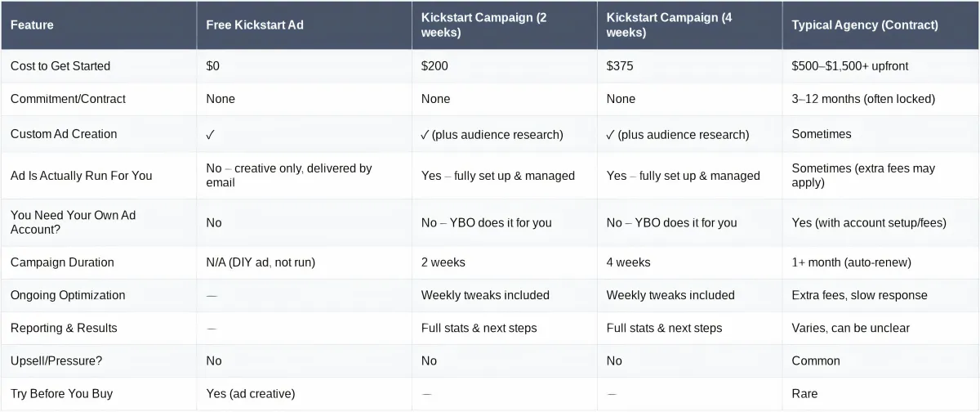
Task: Select the "1+ month (auto-renew)" cell
Action: coord(850,262)
